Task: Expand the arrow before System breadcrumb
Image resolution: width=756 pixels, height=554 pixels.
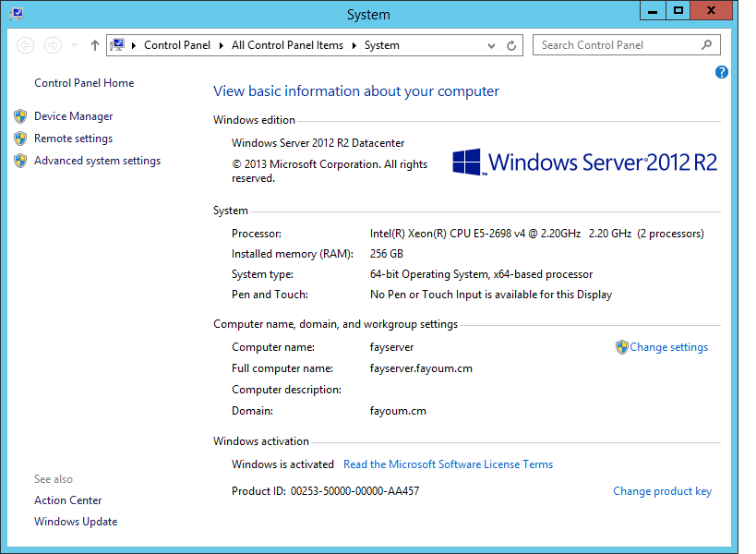Action: point(354,45)
